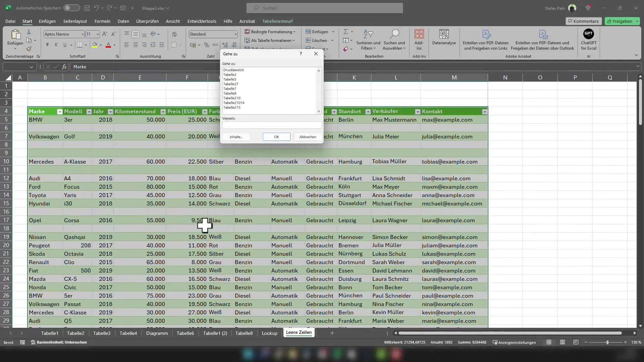Click the horizontal scrollbar
This screenshot has height=362, width=644.
point(510,333)
